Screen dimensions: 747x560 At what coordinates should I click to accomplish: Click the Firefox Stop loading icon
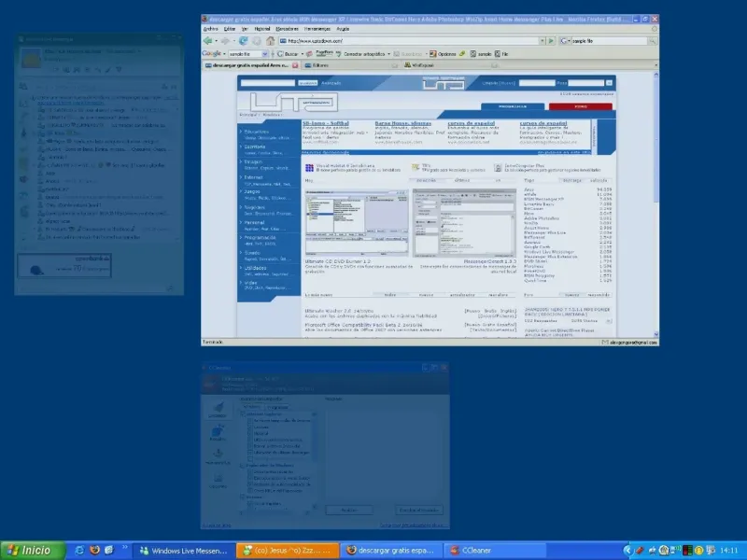[257, 41]
